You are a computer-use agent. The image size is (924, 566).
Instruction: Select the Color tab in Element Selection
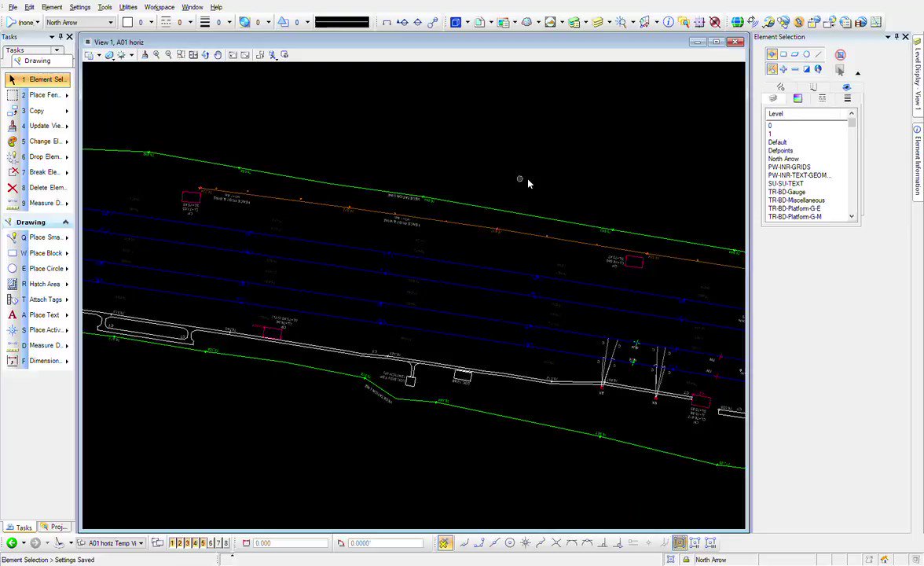click(x=797, y=98)
